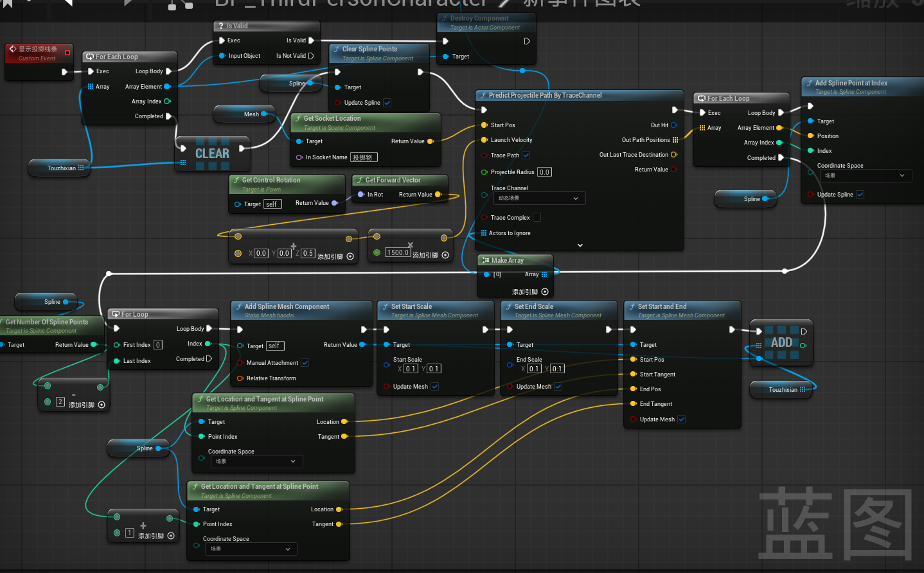924x573 pixels.
Task: Click the Projectile Radius value field
Action: (x=544, y=172)
